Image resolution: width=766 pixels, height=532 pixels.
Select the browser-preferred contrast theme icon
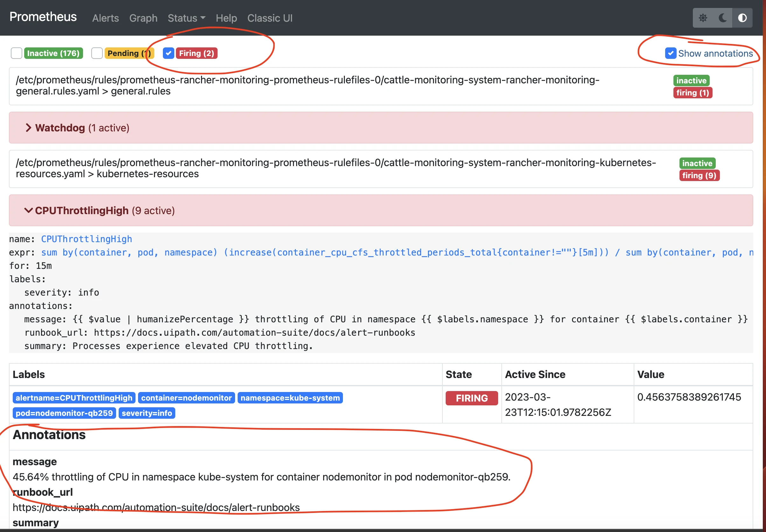pyautogui.click(x=742, y=18)
